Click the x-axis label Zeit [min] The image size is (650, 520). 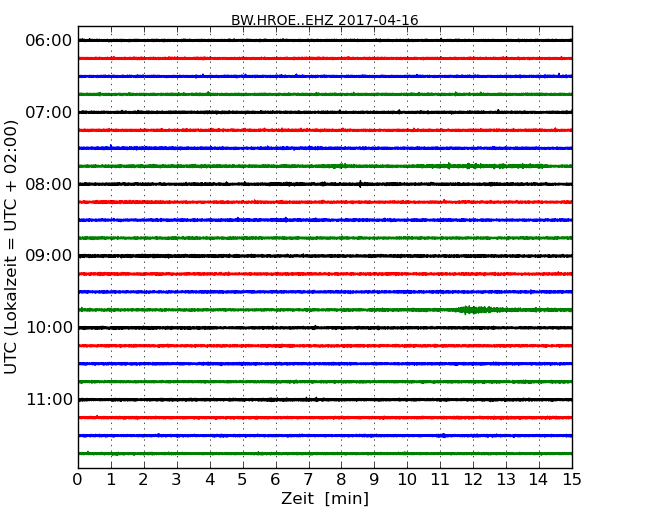[325, 498]
